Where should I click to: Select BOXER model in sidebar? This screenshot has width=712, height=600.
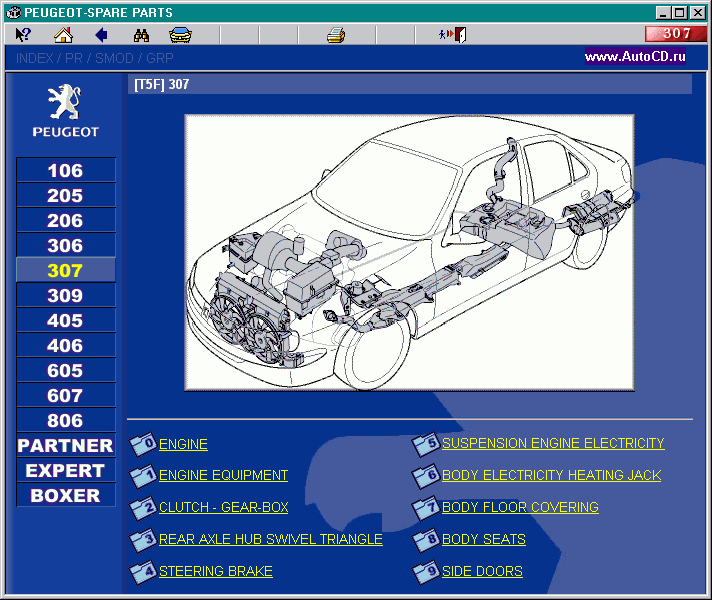[65, 496]
